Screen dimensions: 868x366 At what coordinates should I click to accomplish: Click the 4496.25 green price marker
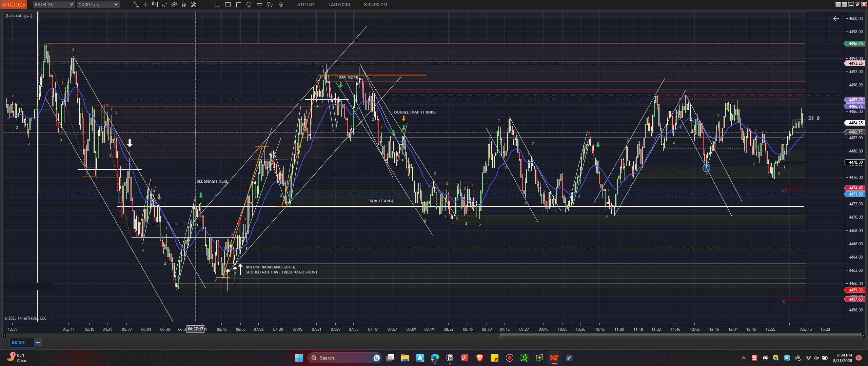click(x=855, y=44)
